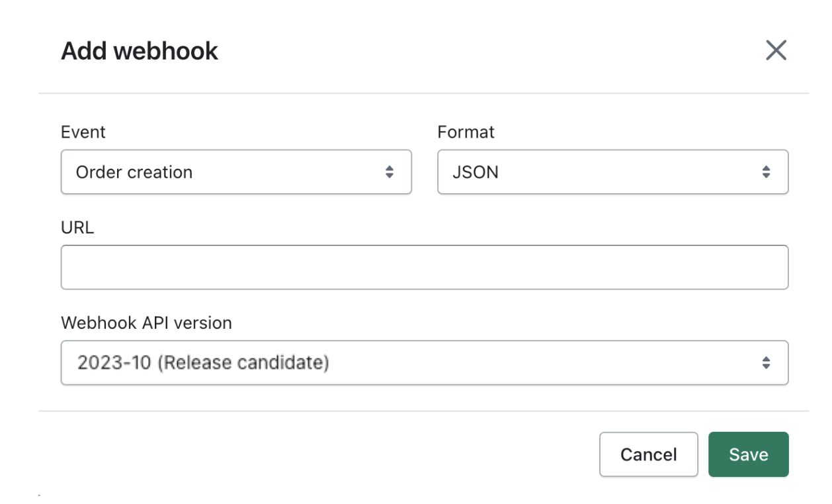
Task: Click the blank footer area left of Cancel
Action: (x=317, y=454)
